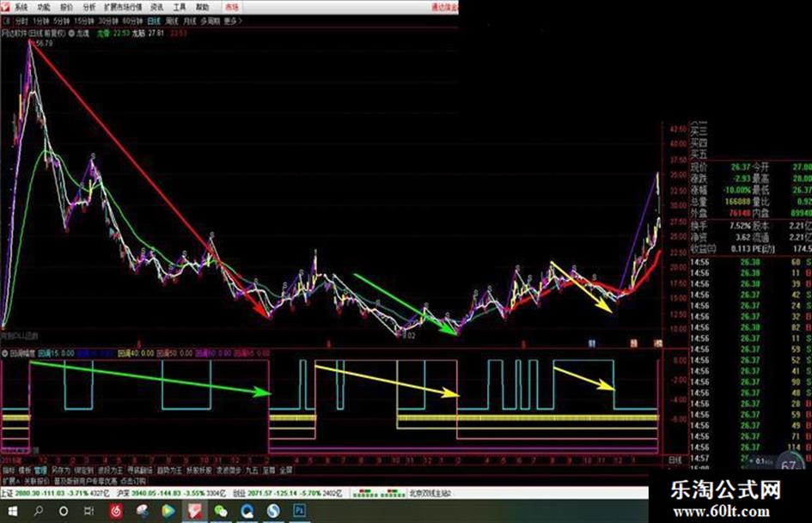Image resolution: width=812 pixels, height=523 pixels.
Task: Open the 分析 menu
Action: (x=89, y=7)
